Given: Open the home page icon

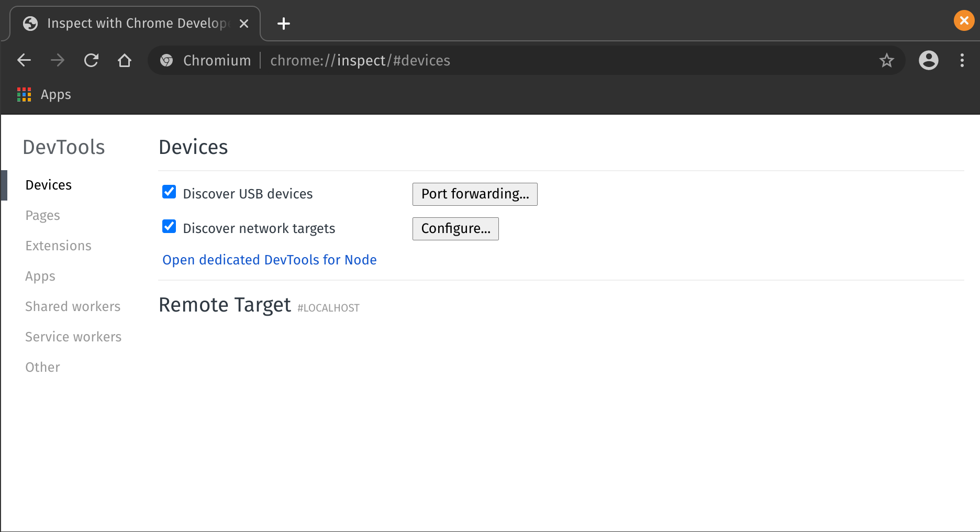Looking at the screenshot, I should pyautogui.click(x=125, y=60).
